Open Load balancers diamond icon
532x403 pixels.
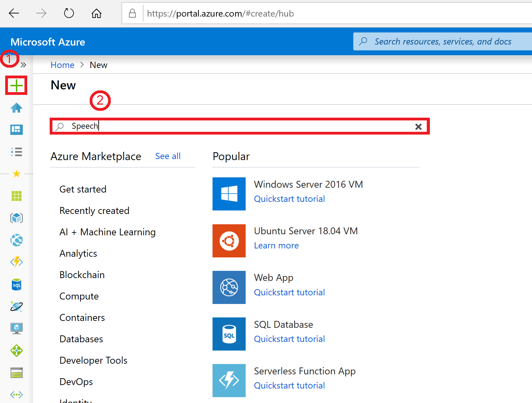16,351
